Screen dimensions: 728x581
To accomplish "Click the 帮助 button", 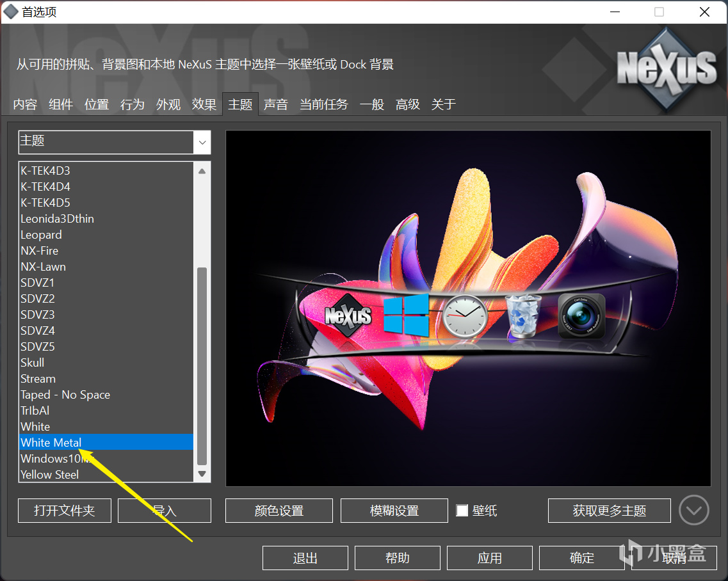I will tap(398, 558).
